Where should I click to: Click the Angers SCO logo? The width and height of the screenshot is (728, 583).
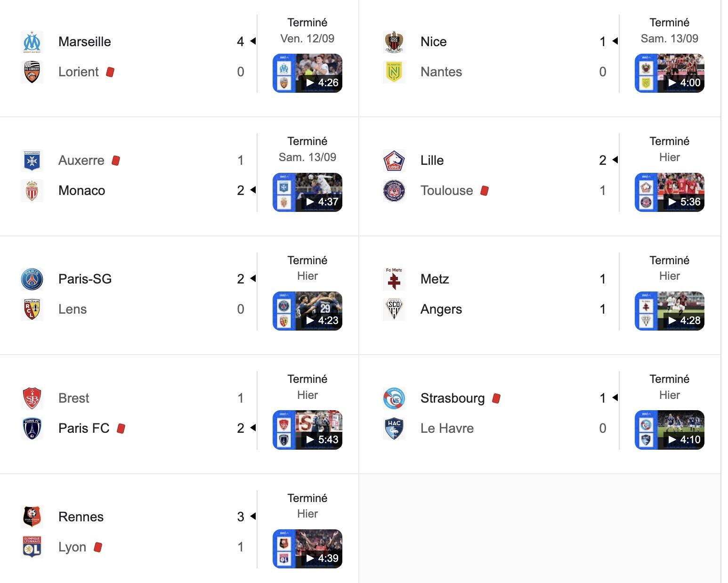(x=394, y=309)
